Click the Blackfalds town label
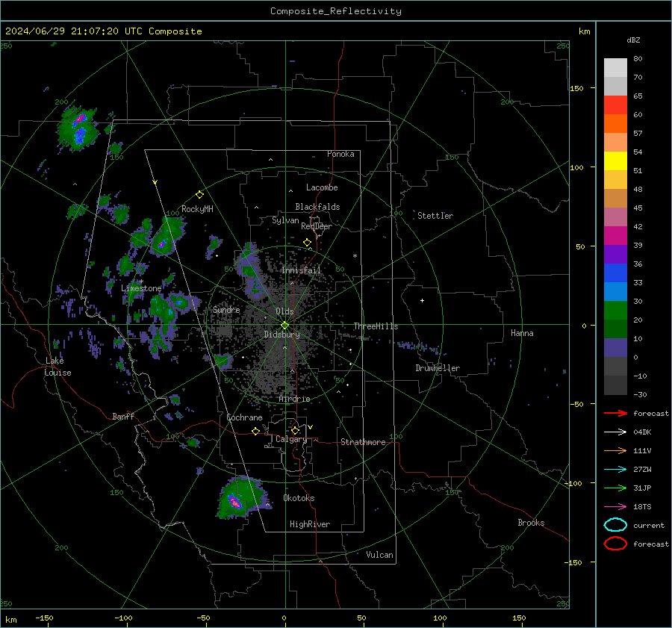The image size is (672, 628). click(317, 207)
